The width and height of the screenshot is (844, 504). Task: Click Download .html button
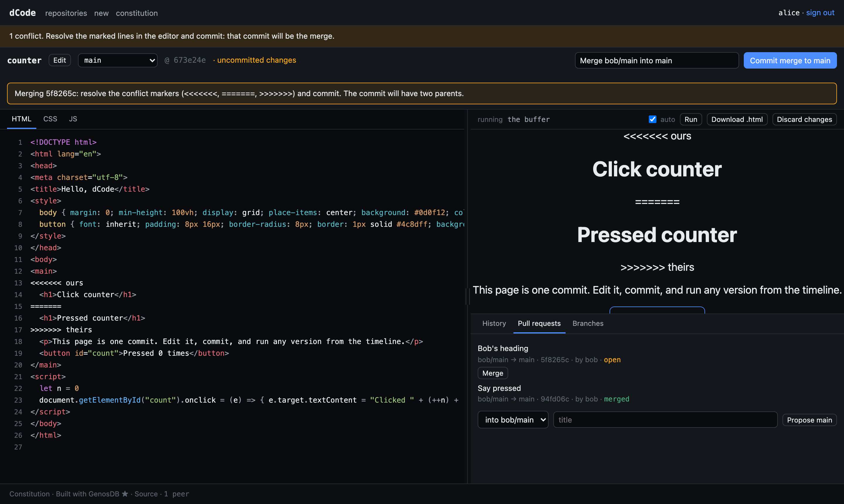tap(737, 119)
